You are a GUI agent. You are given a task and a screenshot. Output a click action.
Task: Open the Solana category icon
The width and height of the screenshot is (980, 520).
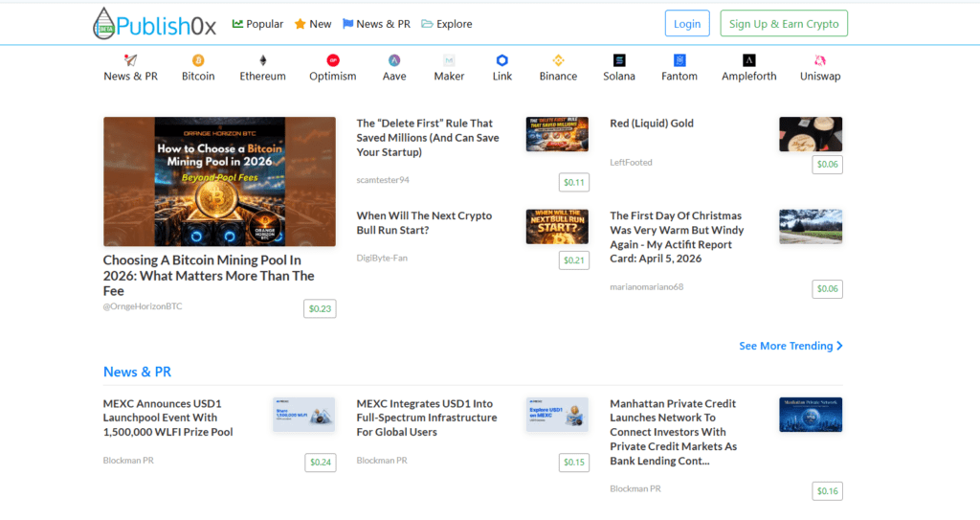(x=619, y=60)
